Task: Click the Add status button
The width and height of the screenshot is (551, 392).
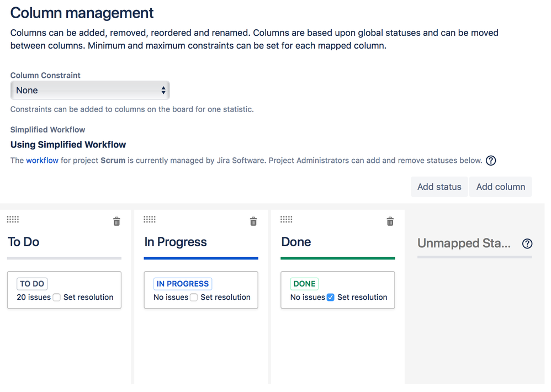Action: pyautogui.click(x=439, y=187)
